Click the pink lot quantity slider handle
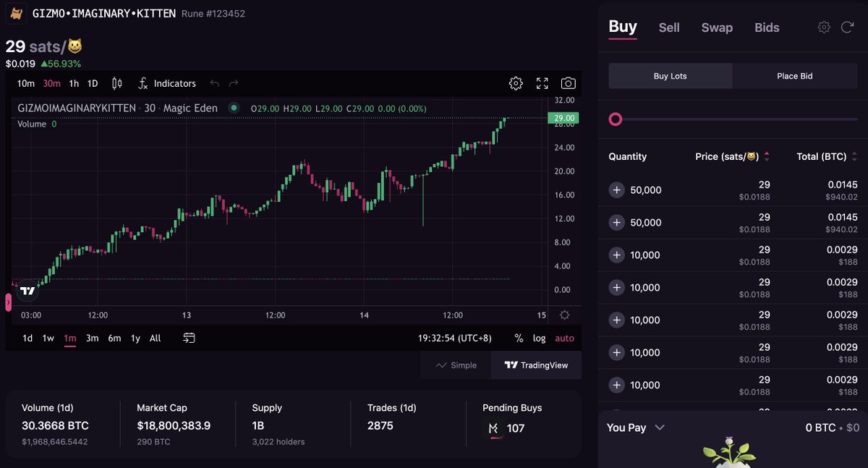Screen dimensions: 868x468 [616, 119]
